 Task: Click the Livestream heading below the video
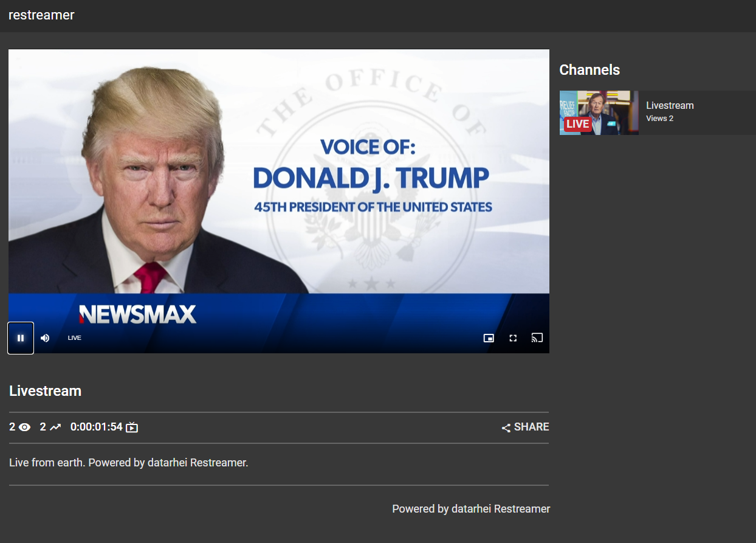(x=46, y=391)
